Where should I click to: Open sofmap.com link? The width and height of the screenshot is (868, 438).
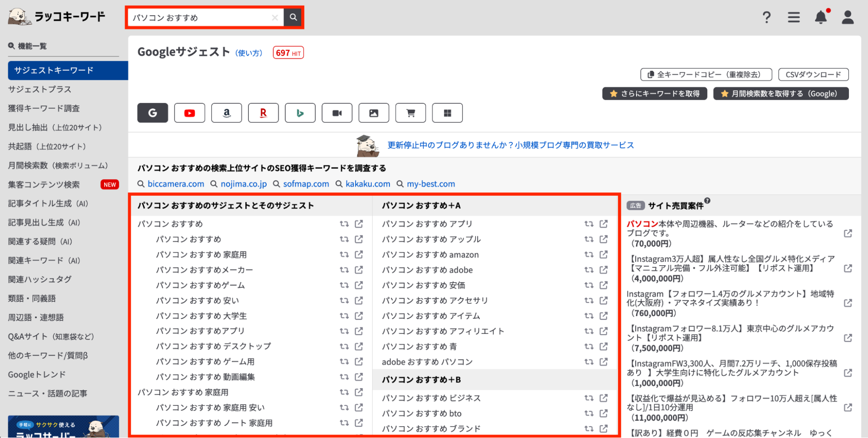coord(306,184)
